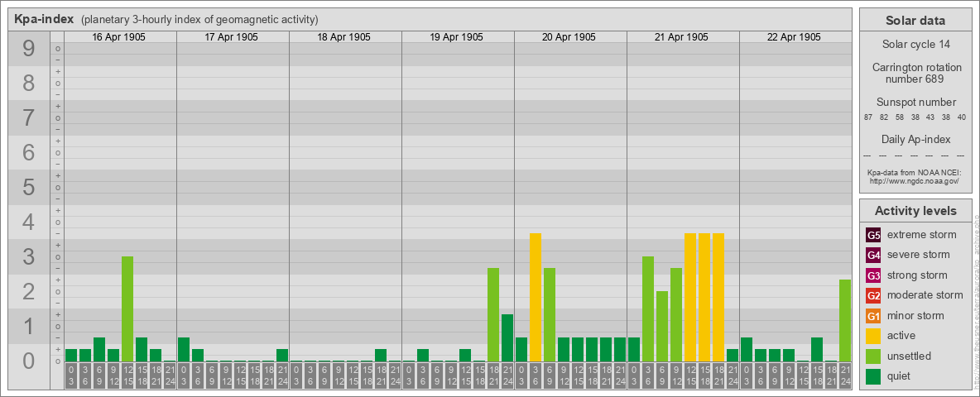The width and height of the screenshot is (980, 397).
Task: Click the 21 Apr 6-9h unsettled bar
Action: click(x=662, y=327)
